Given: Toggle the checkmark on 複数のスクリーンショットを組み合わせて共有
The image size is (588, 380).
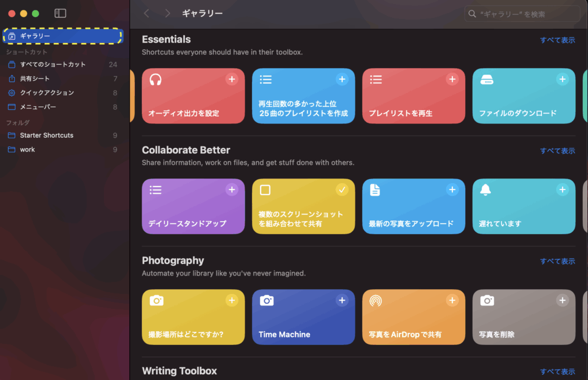Looking at the screenshot, I should [x=342, y=189].
